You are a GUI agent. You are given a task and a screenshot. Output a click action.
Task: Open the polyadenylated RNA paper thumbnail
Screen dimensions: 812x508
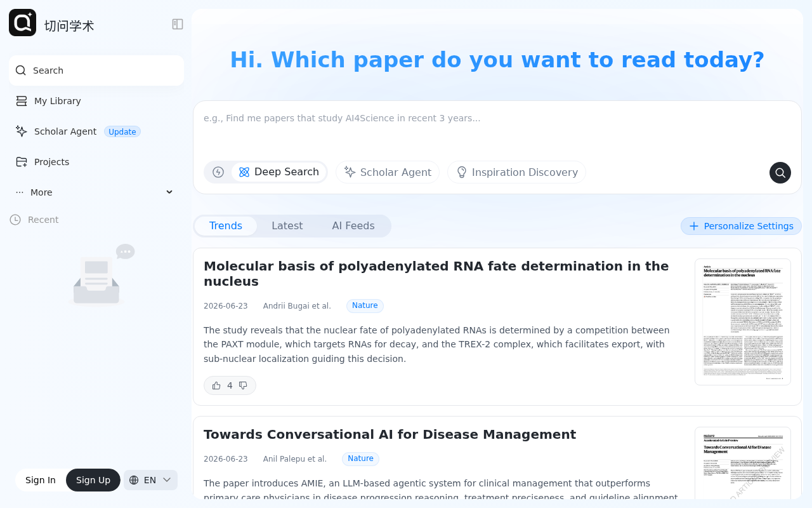[x=743, y=322]
